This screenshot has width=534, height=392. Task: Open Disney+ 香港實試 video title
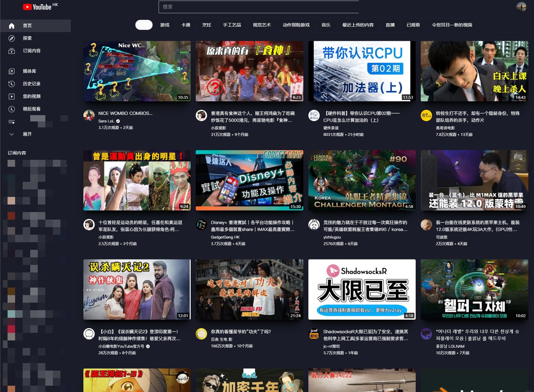(x=253, y=226)
